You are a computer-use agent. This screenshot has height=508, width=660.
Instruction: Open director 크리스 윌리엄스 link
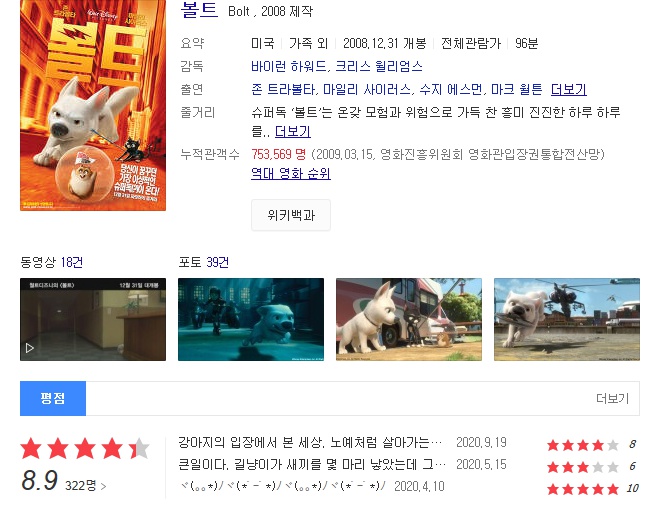(379, 66)
